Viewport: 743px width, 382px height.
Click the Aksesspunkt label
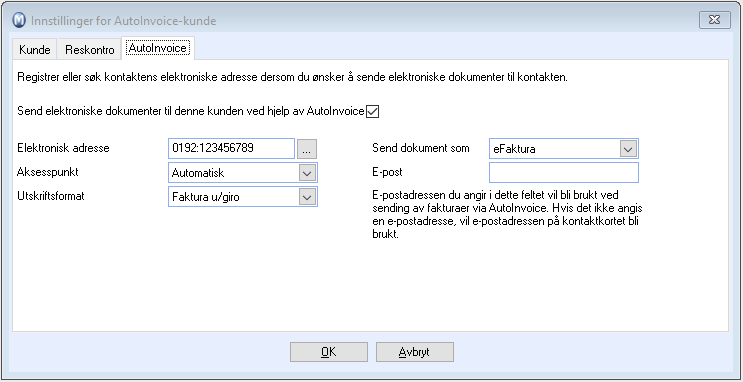[47, 172]
